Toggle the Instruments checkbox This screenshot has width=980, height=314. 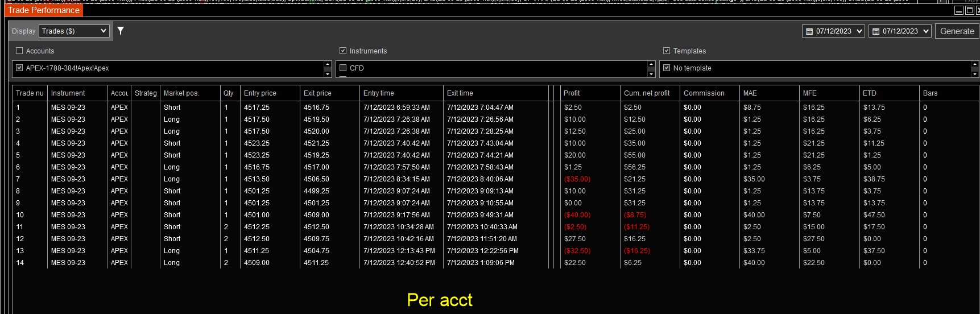(x=343, y=51)
